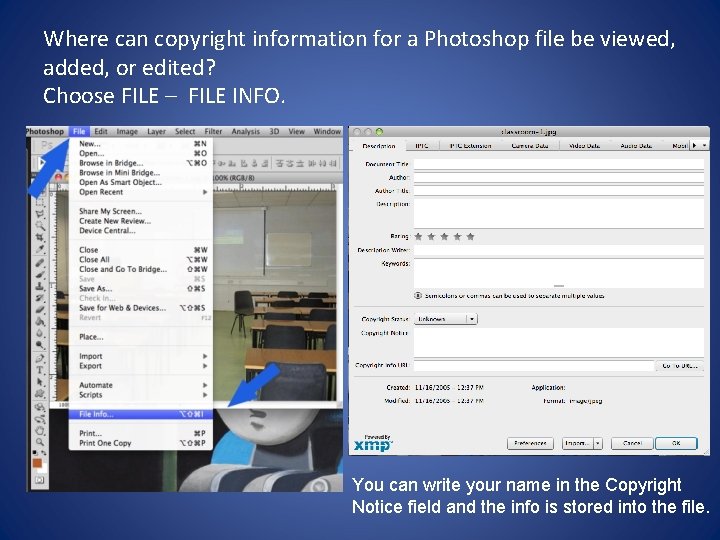The image size is (720, 540).
Task: Open the tab list dropdown arrow
Action: coord(704,146)
